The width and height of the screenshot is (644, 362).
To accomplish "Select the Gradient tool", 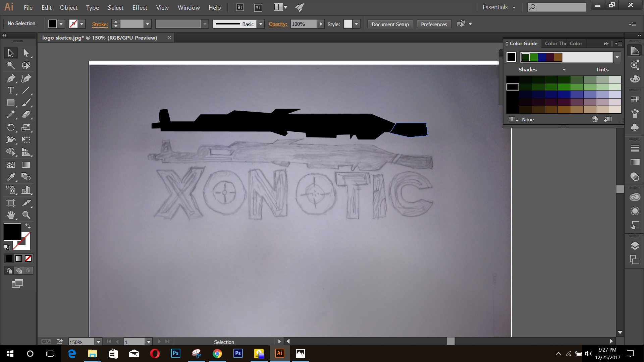I will pos(26,165).
